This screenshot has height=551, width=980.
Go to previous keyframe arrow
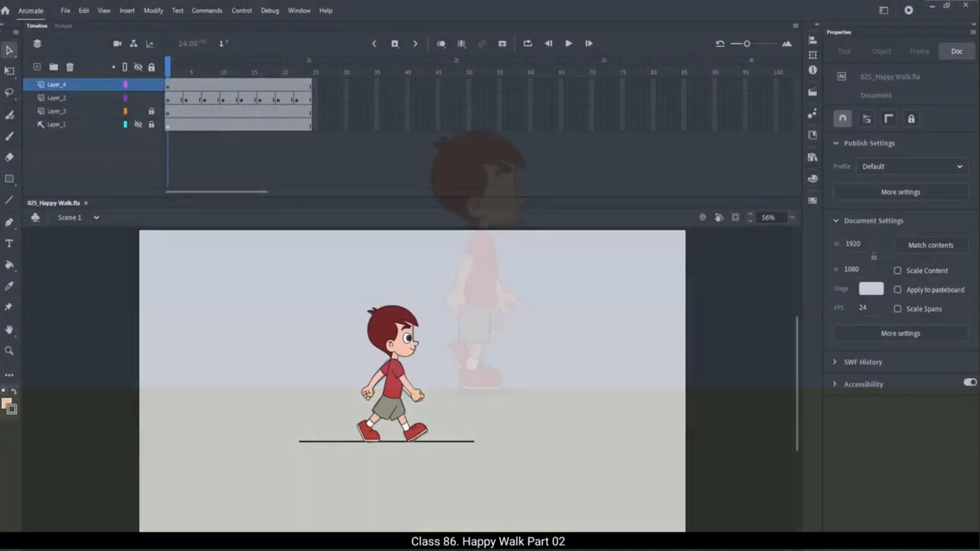(x=374, y=43)
